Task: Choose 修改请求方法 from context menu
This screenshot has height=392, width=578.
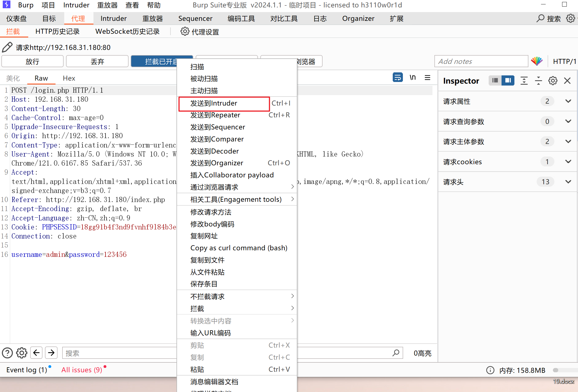Action: (237, 212)
